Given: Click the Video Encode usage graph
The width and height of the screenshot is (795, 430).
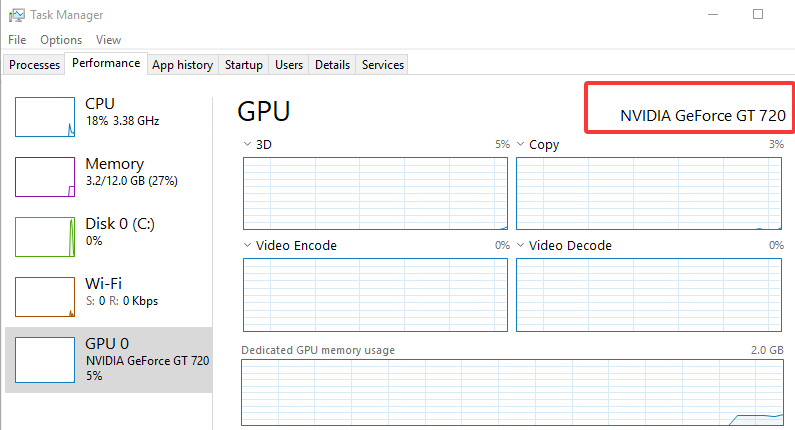Looking at the screenshot, I should [x=375, y=295].
